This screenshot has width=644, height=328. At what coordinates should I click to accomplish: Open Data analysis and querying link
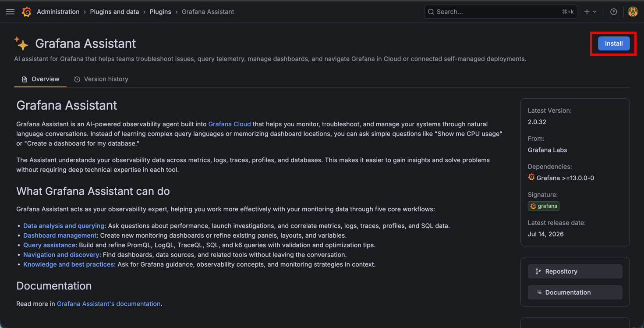64,226
